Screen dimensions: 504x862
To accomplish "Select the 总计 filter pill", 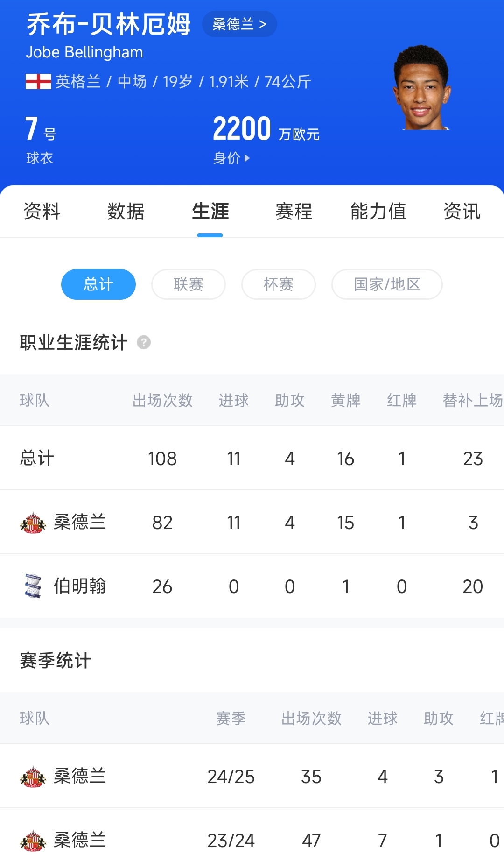I will [x=98, y=284].
